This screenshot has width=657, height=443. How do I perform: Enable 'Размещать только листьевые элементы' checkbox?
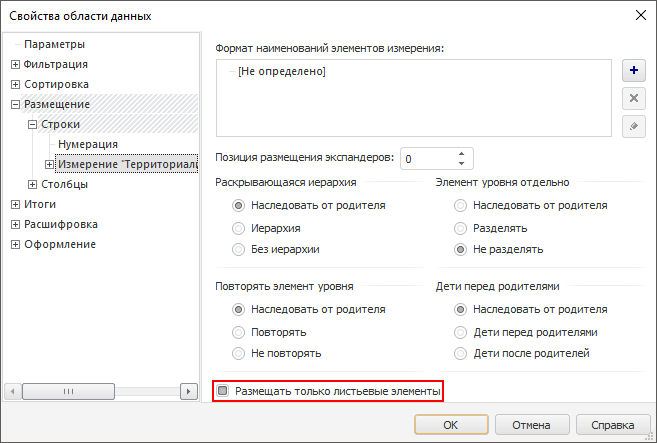(224, 391)
